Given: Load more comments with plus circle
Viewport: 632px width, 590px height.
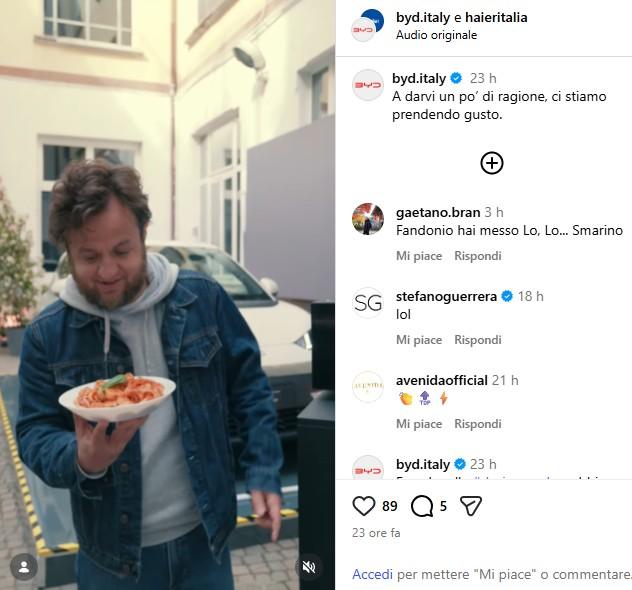Looking at the screenshot, I should (x=491, y=163).
